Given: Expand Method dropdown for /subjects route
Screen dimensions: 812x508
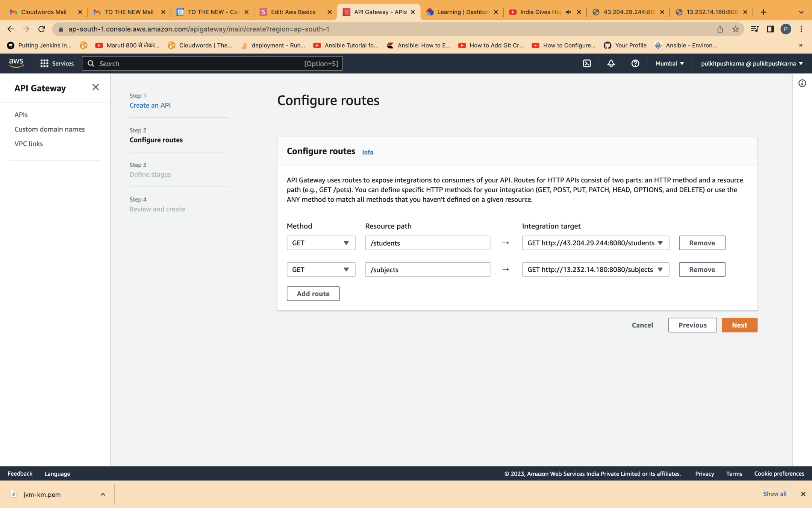Looking at the screenshot, I should pyautogui.click(x=321, y=269).
